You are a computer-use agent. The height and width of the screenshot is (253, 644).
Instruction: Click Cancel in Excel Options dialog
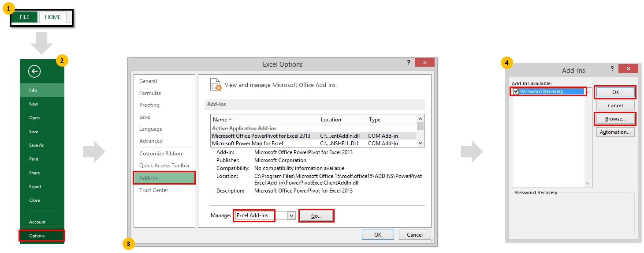coord(415,234)
